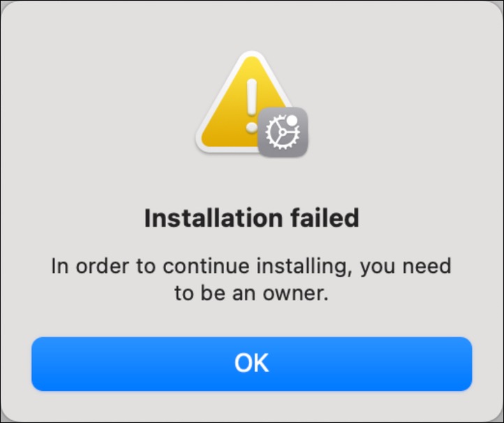Click the white dot on the gear badge

(x=292, y=120)
